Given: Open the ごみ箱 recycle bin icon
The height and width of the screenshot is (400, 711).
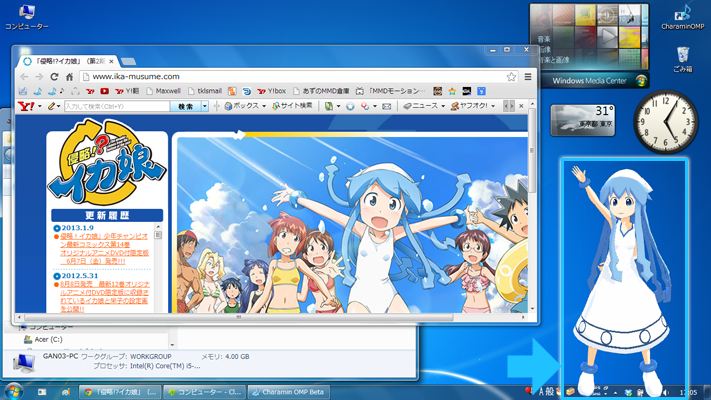Looking at the screenshot, I should tap(683, 59).
